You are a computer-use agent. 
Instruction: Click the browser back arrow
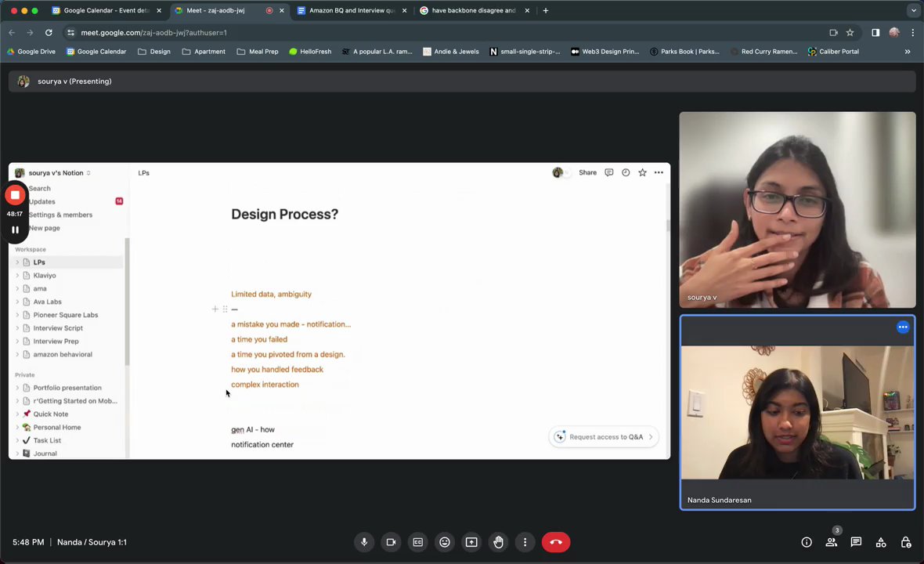tap(12, 33)
